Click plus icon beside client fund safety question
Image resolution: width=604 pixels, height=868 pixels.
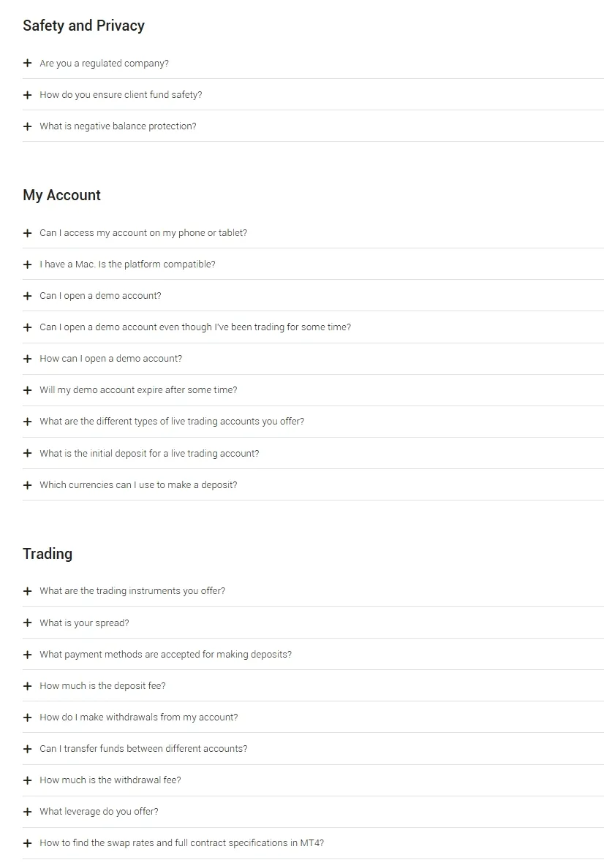click(x=27, y=95)
